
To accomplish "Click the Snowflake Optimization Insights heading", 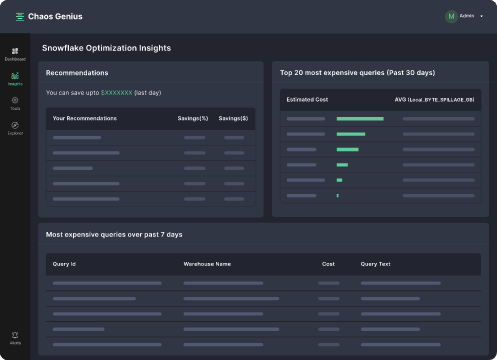I will [106, 48].
